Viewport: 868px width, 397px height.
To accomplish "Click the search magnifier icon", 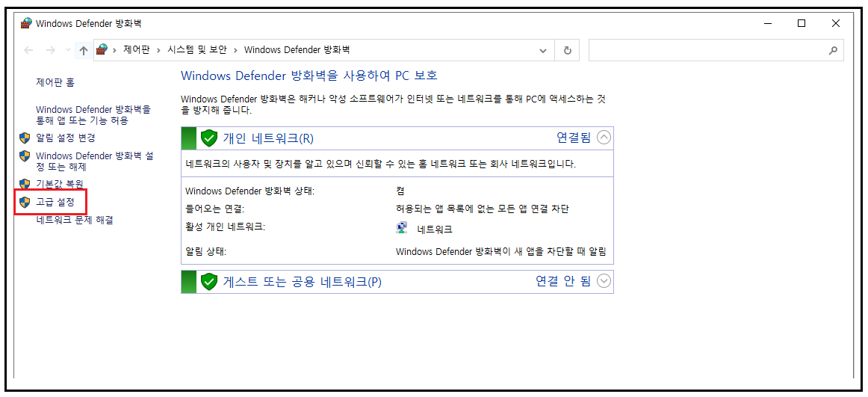I will 833,50.
